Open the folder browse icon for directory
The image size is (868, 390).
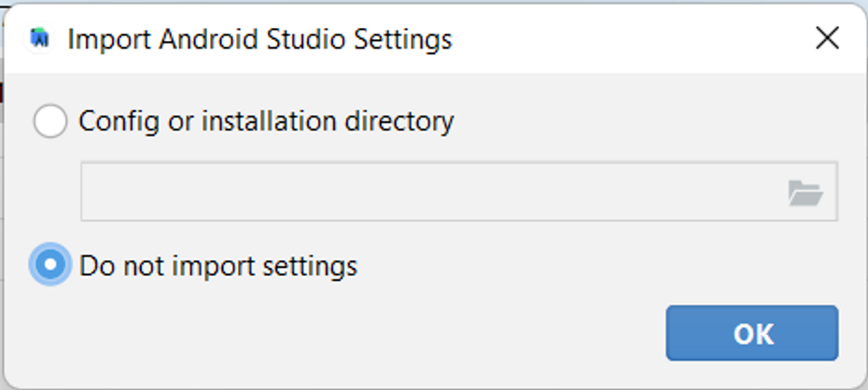coord(805,192)
